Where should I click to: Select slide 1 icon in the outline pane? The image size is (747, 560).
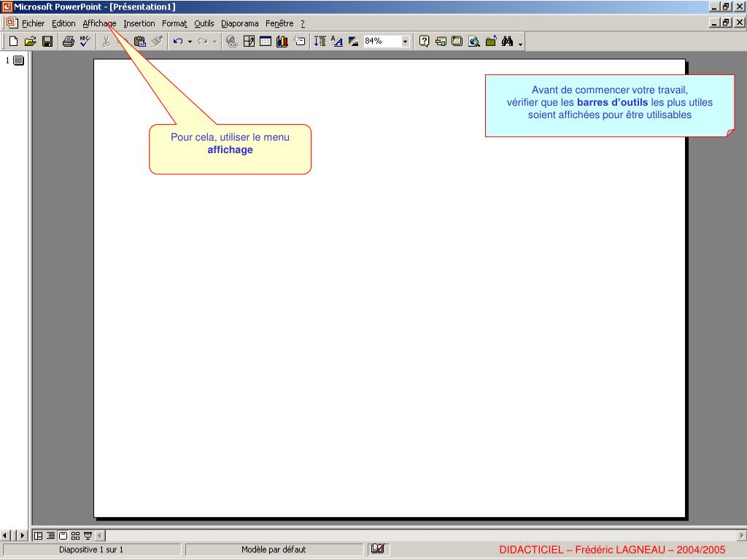pos(18,61)
